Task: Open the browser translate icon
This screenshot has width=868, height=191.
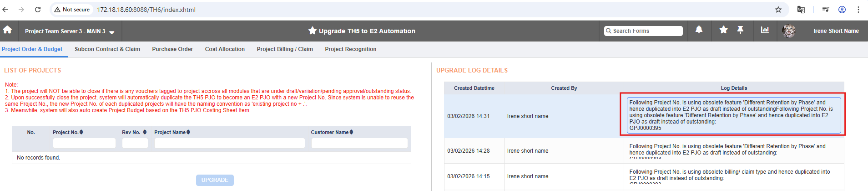Action: pyautogui.click(x=801, y=10)
